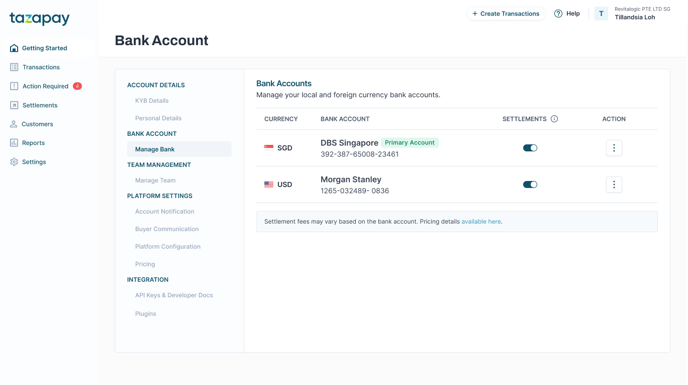This screenshot has width=688, height=385.
Task: Click the ACCOUNT DETAILS section label
Action: tap(156, 85)
